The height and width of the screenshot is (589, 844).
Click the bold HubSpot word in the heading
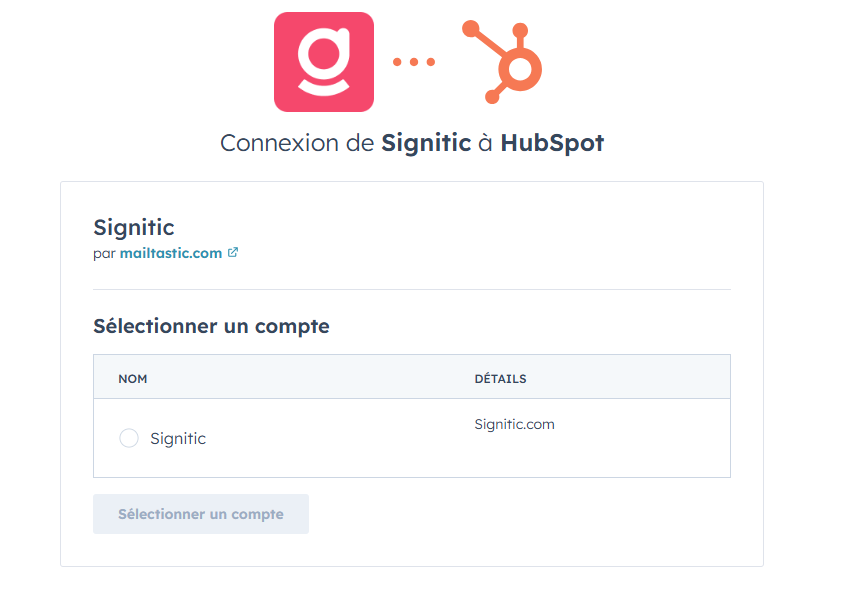(x=552, y=143)
